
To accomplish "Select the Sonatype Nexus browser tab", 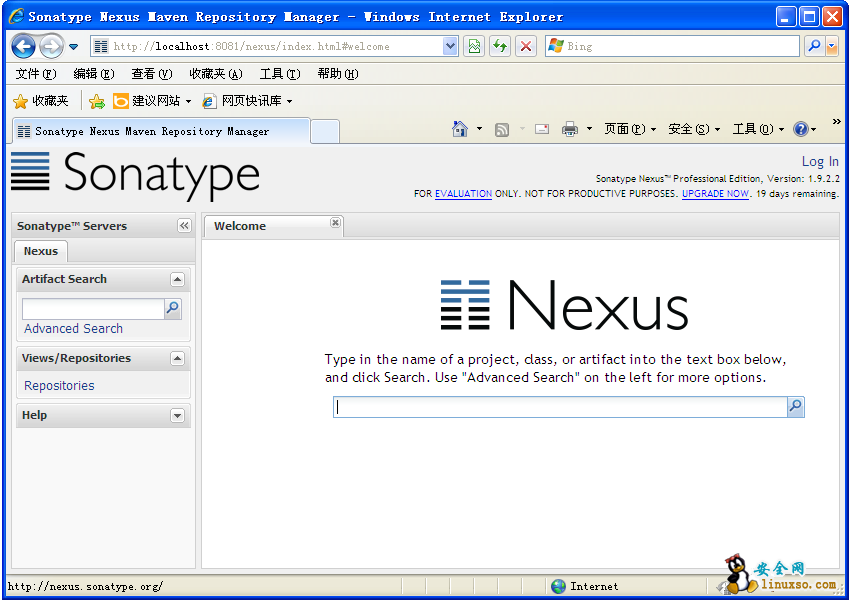I will [x=161, y=131].
